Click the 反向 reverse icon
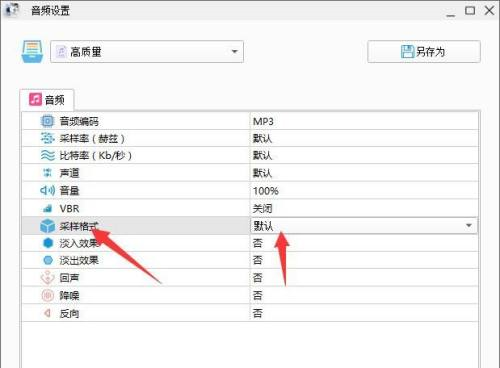500x368 pixels. tap(47, 313)
